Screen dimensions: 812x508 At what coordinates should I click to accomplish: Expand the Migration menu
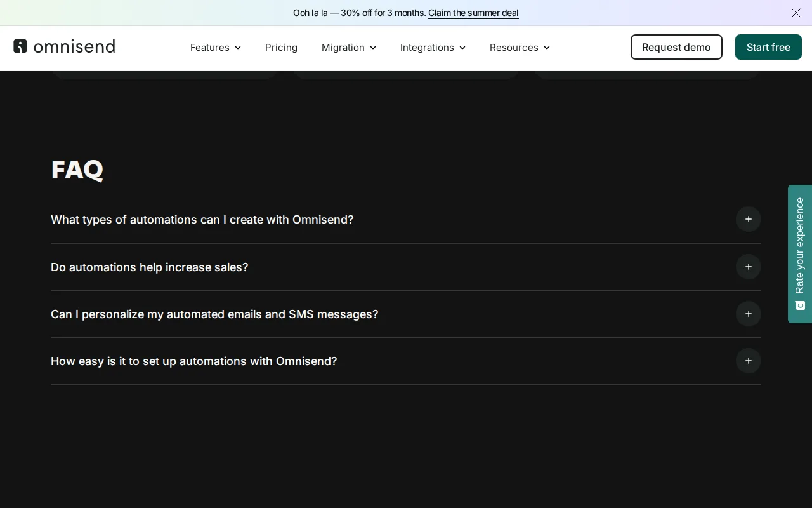[349, 48]
